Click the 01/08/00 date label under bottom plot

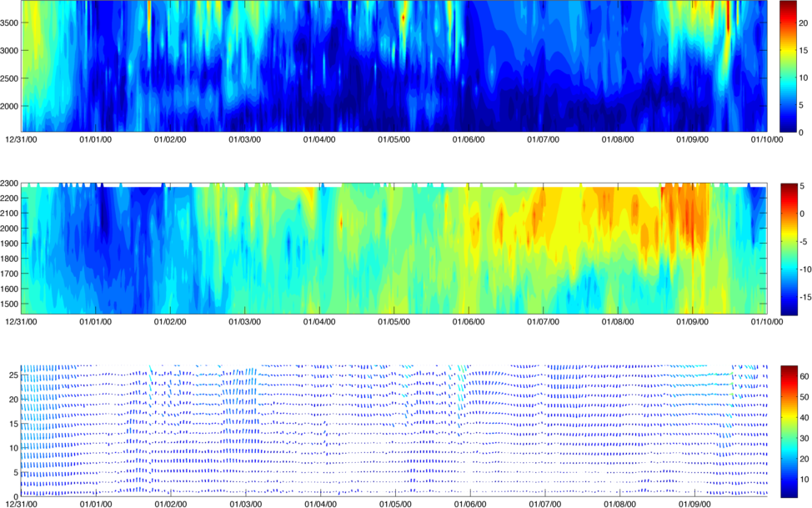point(620,504)
